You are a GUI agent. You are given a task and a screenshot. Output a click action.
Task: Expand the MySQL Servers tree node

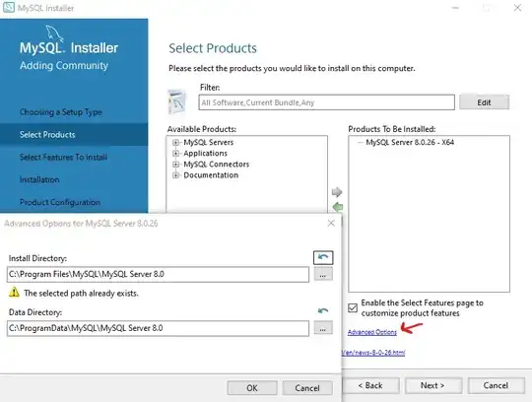point(175,143)
